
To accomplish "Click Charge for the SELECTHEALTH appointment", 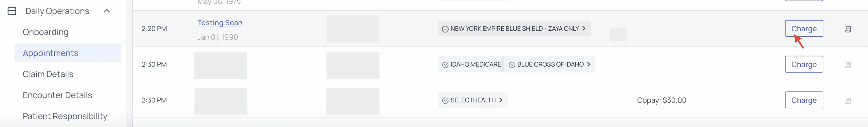I will (x=804, y=100).
